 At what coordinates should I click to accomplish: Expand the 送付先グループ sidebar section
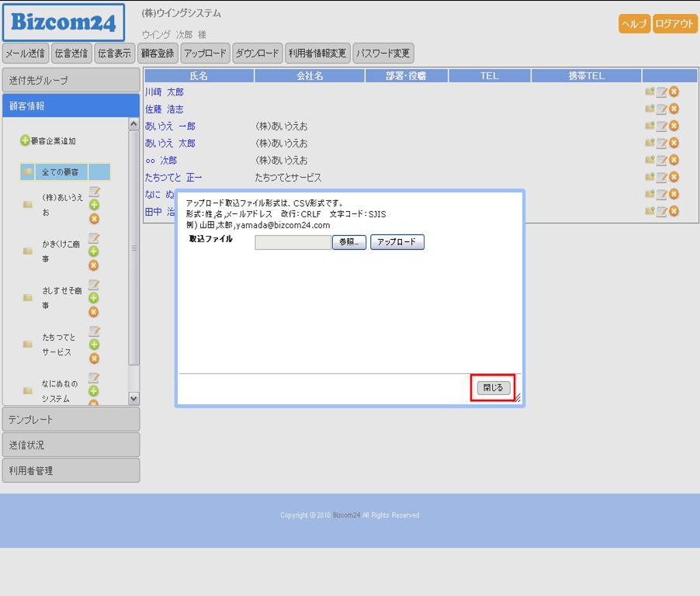(x=71, y=81)
